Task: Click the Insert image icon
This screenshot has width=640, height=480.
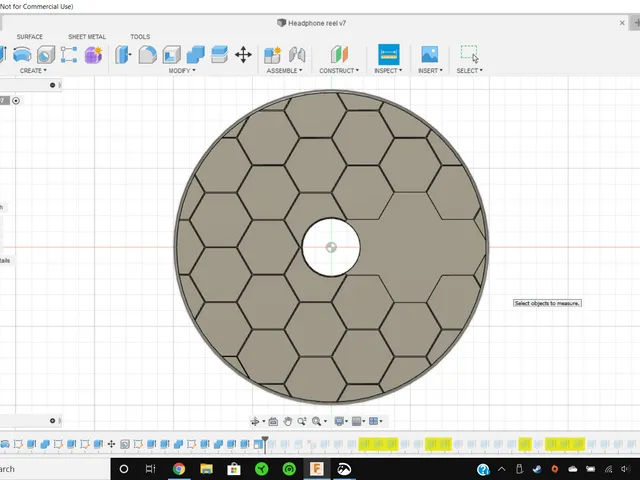Action: click(430, 54)
